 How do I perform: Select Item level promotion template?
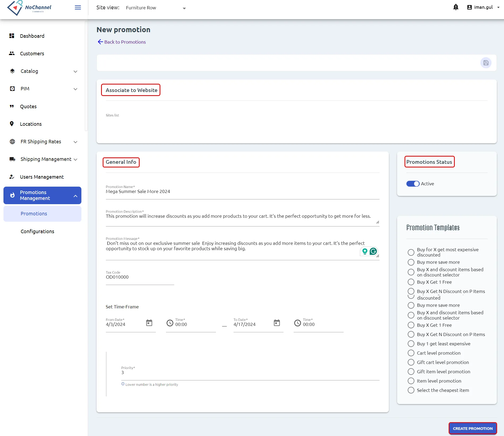(411, 381)
